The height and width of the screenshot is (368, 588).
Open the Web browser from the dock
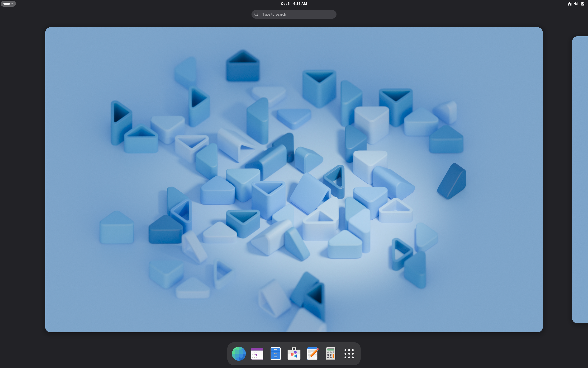tap(239, 354)
